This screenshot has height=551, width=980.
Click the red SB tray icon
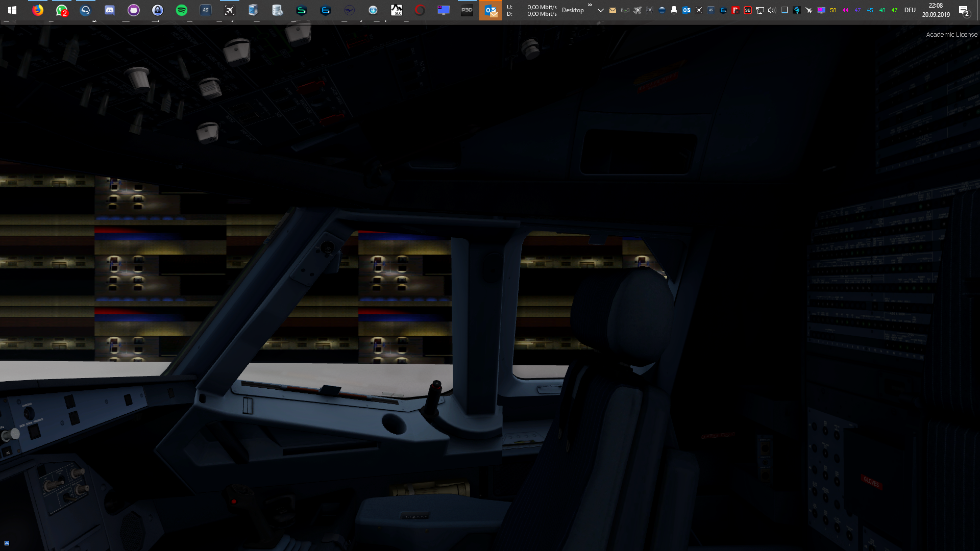tap(747, 10)
